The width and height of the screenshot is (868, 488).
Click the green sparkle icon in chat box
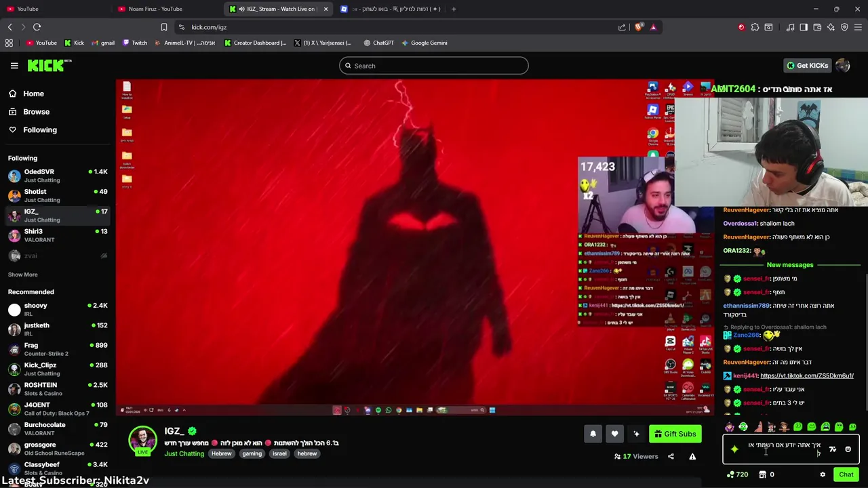[x=734, y=449]
